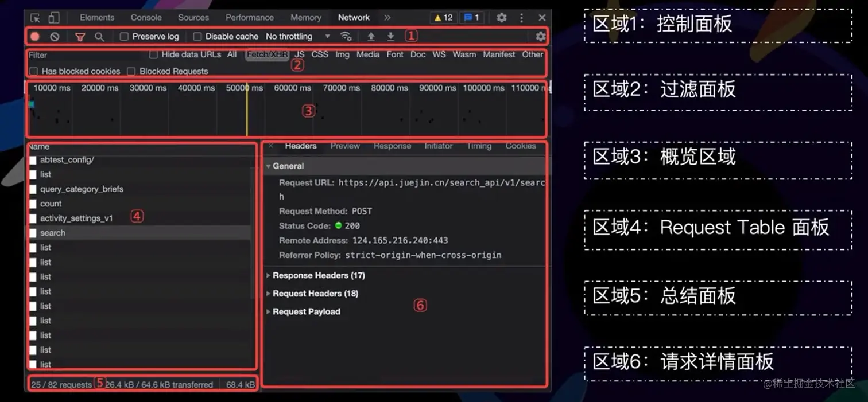Import HAR file with upload arrow
This screenshot has width=868, height=402.
coord(371,36)
